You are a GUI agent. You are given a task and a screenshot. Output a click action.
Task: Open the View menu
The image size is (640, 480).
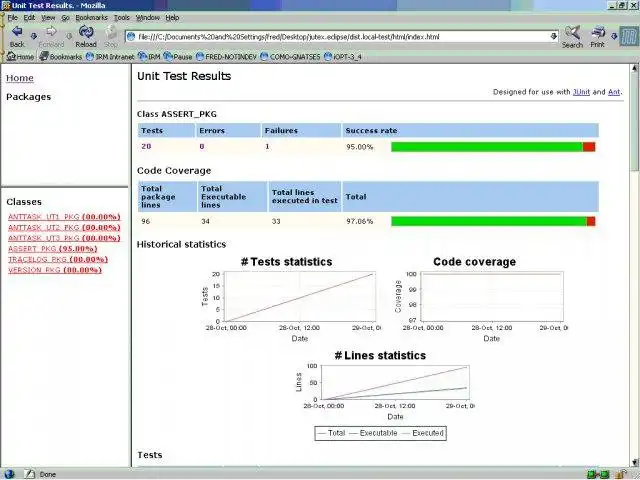point(48,18)
